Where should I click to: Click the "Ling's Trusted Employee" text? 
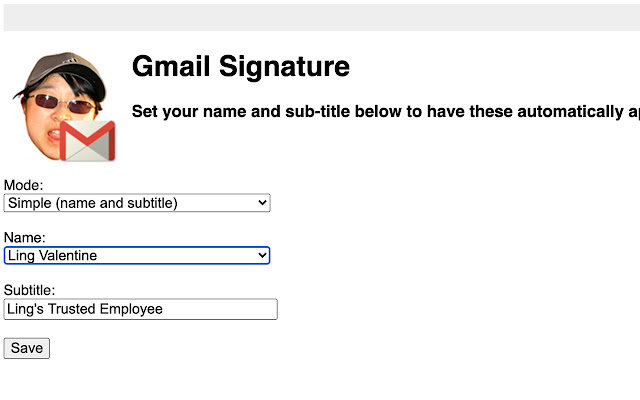point(85,310)
